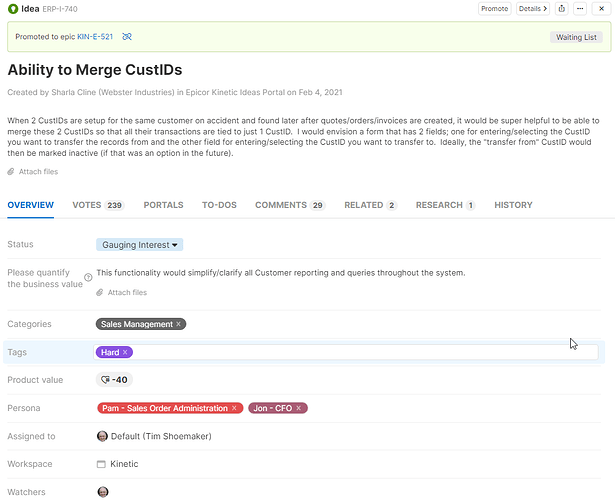The image size is (615, 500).
Task: Click paperclip icon under business value
Action: coord(100,293)
